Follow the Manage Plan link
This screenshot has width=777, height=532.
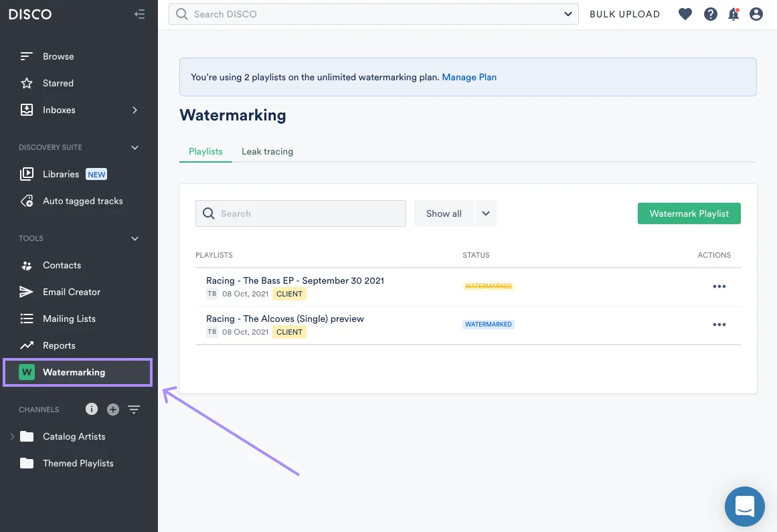(x=469, y=77)
